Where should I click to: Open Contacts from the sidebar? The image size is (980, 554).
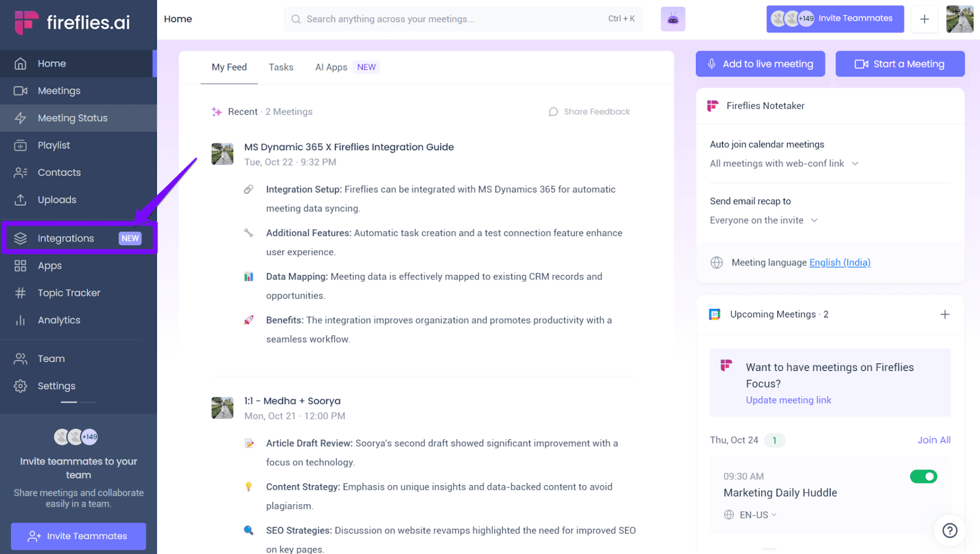pos(77,173)
